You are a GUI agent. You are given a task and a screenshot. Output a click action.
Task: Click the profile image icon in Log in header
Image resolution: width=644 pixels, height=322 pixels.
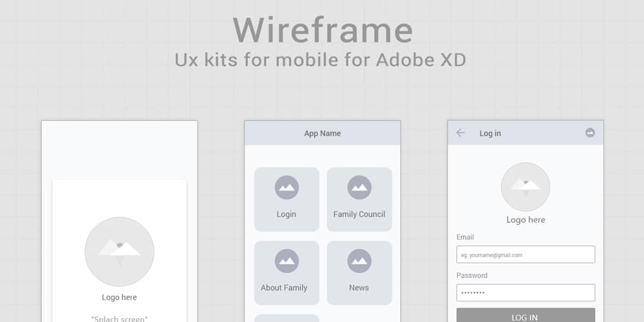click(590, 133)
